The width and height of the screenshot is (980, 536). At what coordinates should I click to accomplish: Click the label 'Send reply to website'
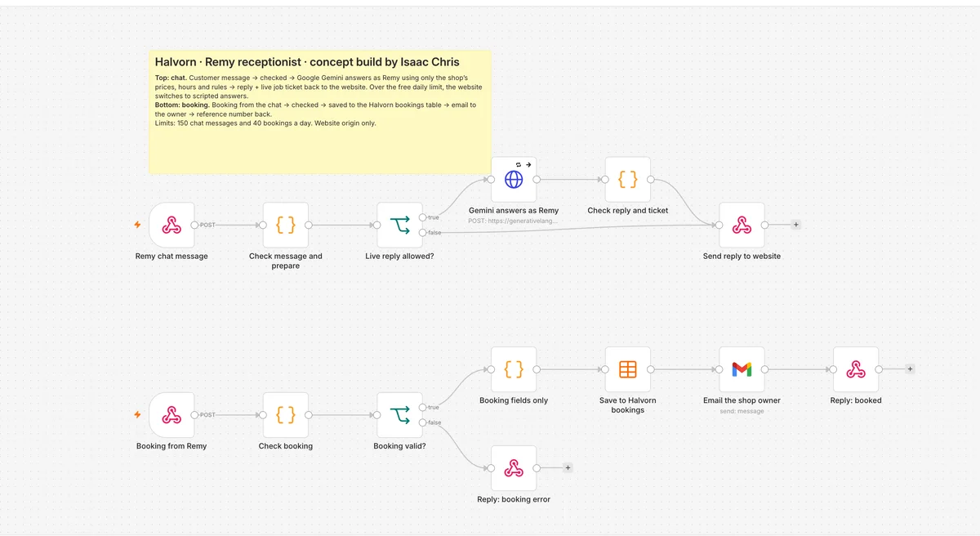(x=742, y=257)
